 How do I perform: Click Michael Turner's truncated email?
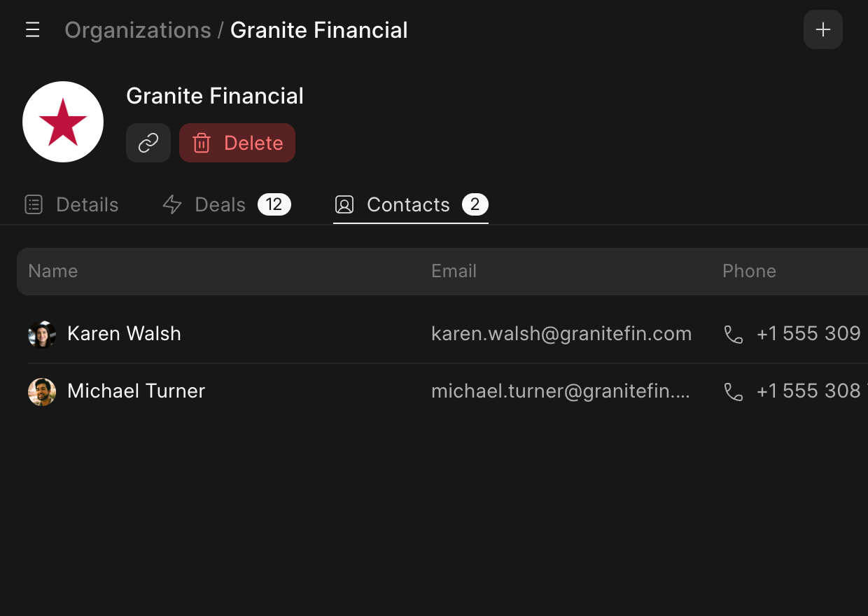(561, 391)
